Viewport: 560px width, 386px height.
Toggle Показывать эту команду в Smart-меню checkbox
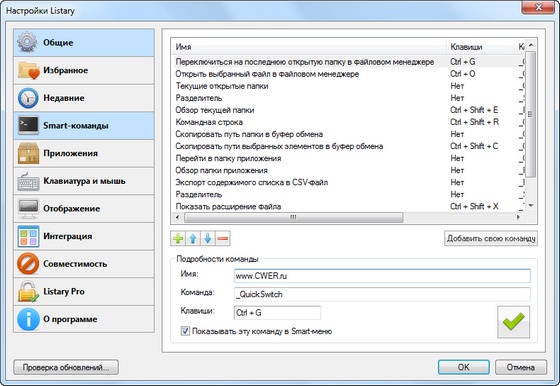[185, 331]
